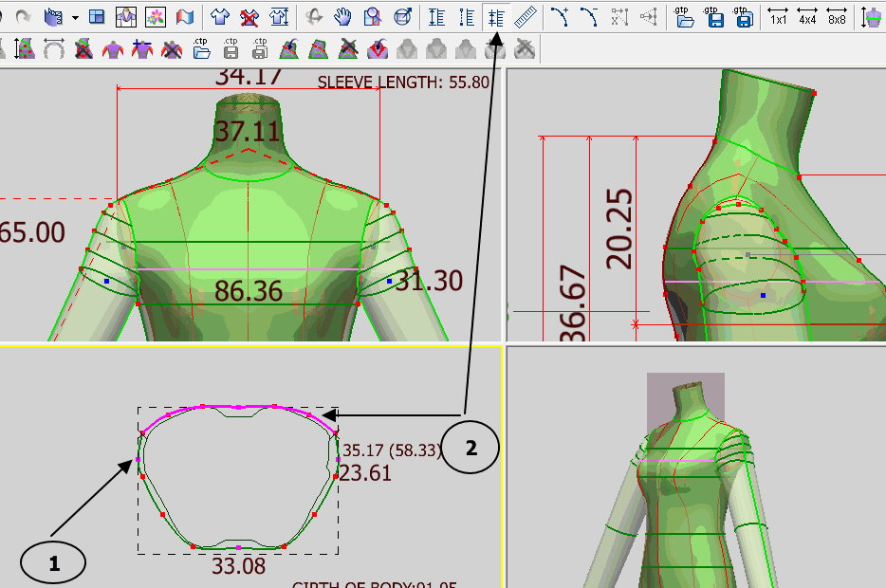Click the flower image icon
Viewport: 886px width, 588px height.
point(157,17)
